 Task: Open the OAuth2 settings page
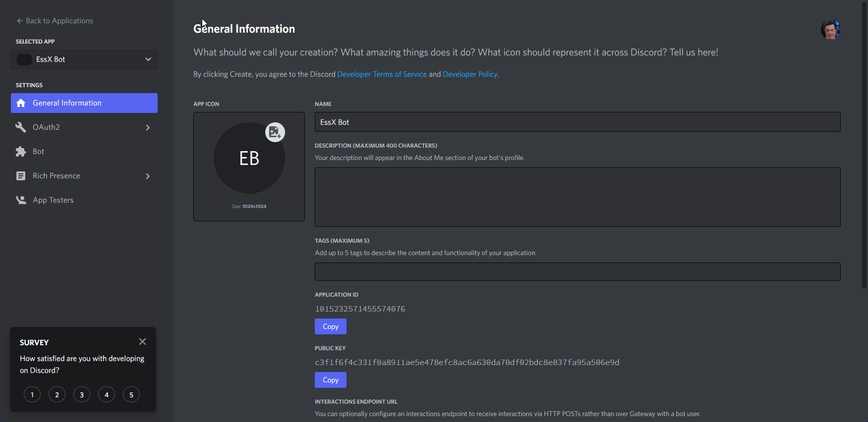tap(84, 127)
